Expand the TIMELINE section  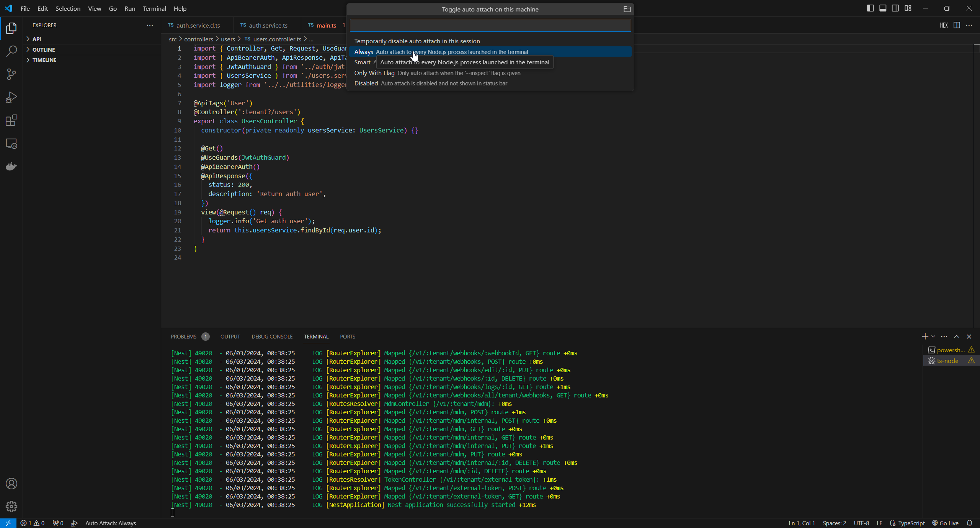pyautogui.click(x=44, y=60)
